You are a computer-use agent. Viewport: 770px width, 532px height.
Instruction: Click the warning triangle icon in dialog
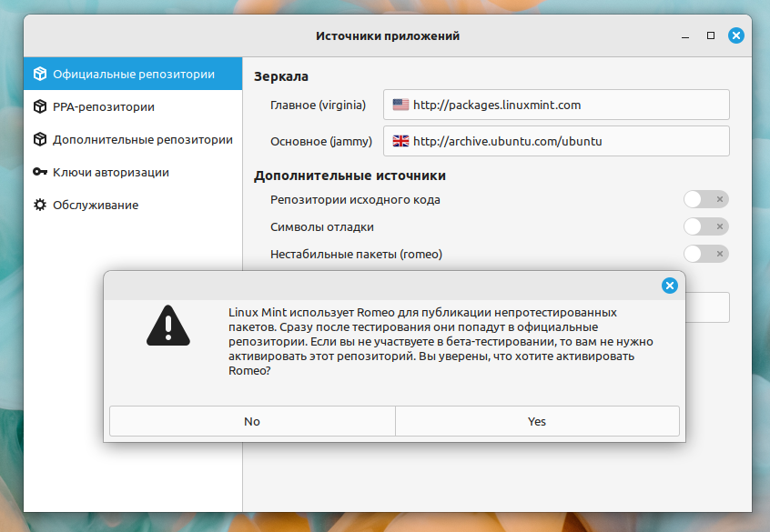point(168,326)
